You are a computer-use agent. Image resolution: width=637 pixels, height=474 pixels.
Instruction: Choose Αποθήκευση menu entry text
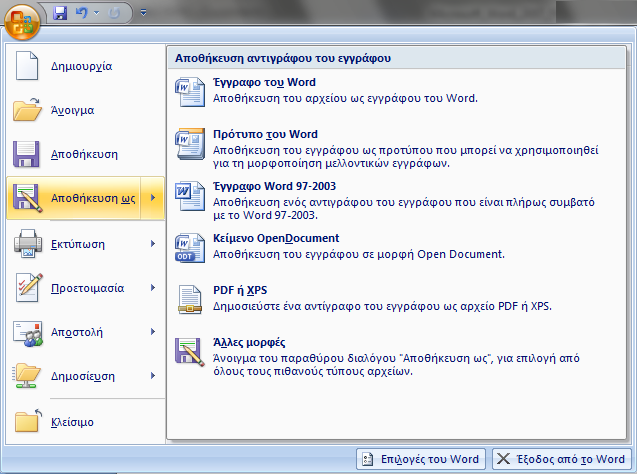[x=84, y=154]
